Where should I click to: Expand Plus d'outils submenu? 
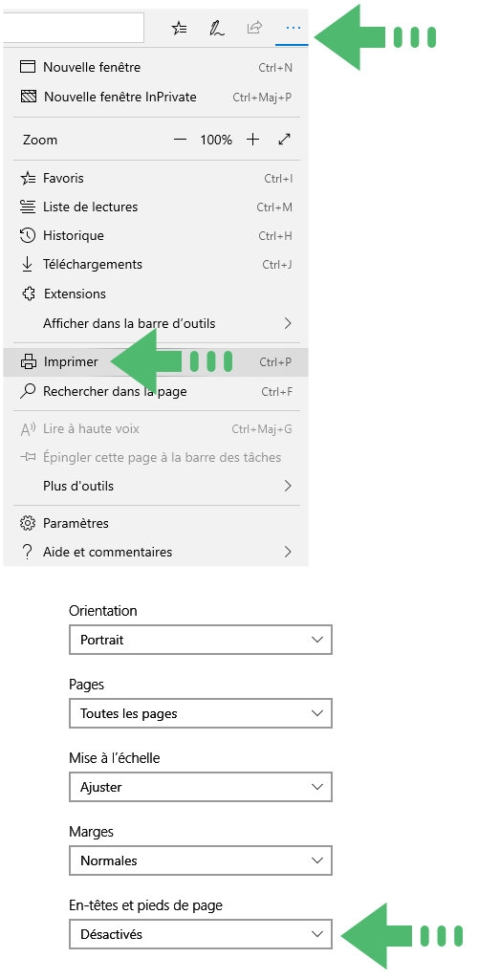point(156,486)
